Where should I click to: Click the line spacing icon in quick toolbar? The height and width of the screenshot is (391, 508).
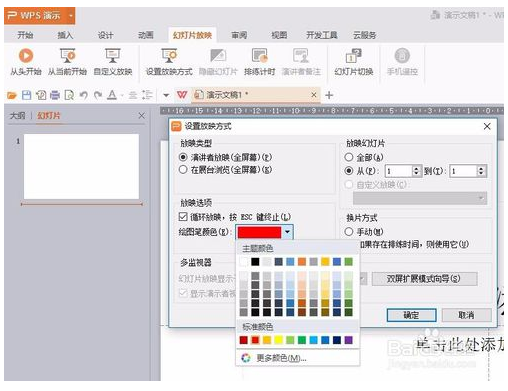pyautogui.click(x=147, y=95)
